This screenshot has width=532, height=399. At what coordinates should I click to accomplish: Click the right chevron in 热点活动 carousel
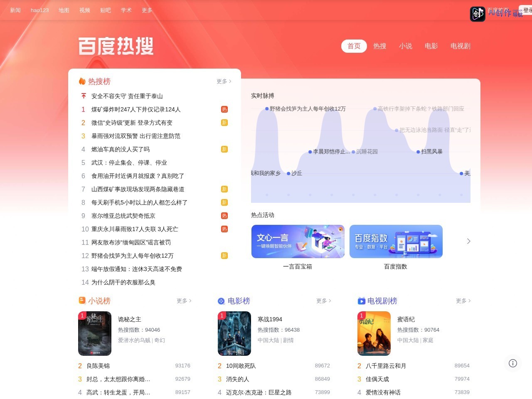tap(469, 241)
